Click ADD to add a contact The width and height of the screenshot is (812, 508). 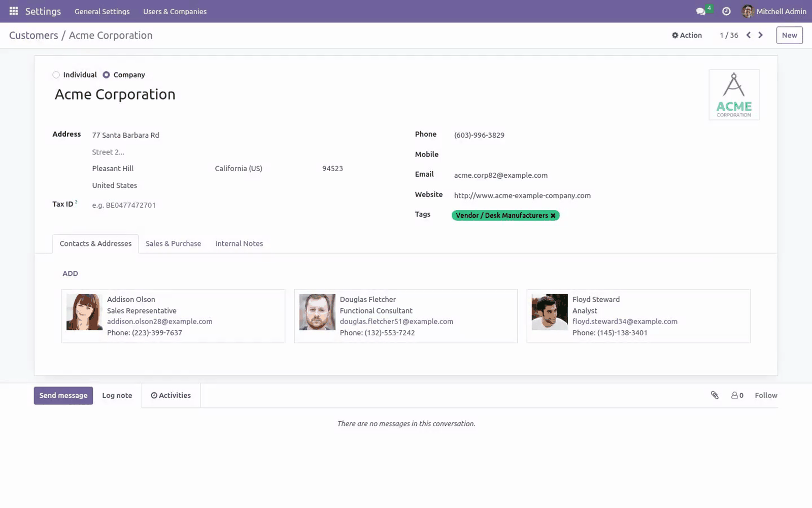[70, 273]
